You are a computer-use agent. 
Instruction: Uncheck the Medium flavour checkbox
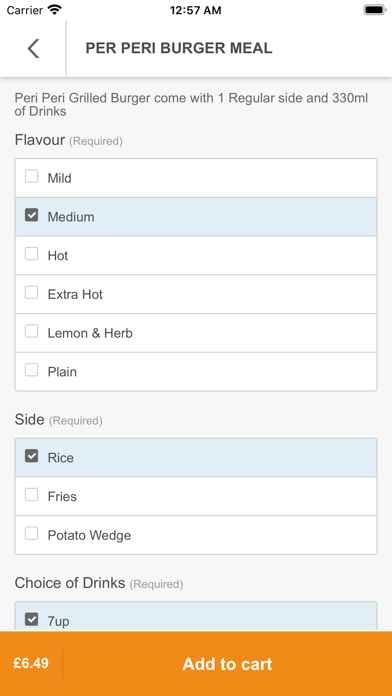(x=32, y=215)
